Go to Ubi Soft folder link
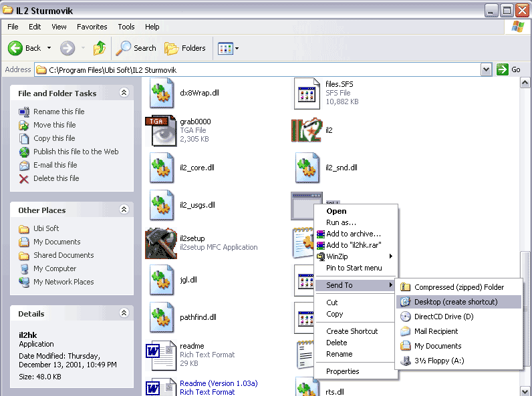This screenshot has height=396, width=532. (46, 228)
